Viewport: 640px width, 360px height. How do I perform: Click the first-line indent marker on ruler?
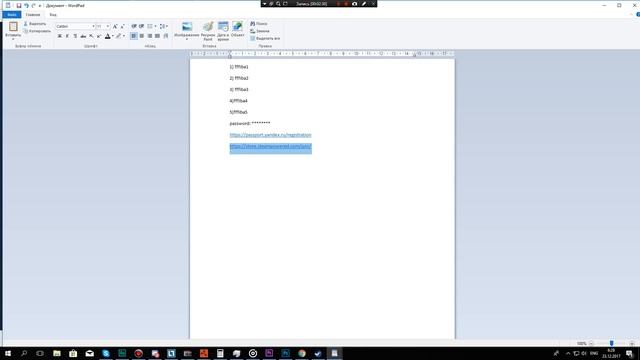click(229, 52)
